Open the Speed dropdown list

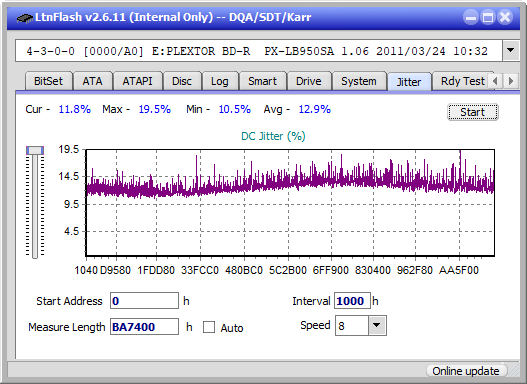(x=377, y=325)
